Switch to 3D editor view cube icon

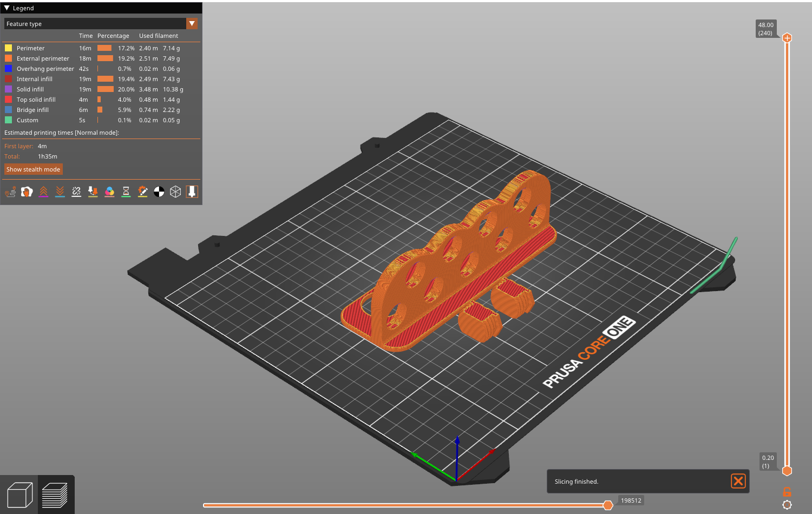pyautogui.click(x=19, y=495)
